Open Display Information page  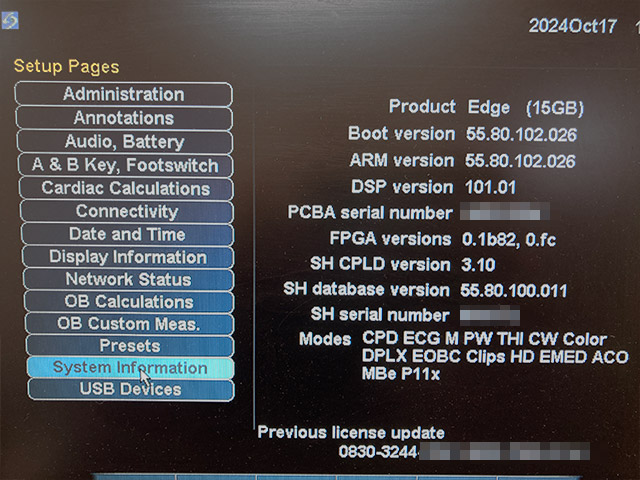tap(128, 257)
